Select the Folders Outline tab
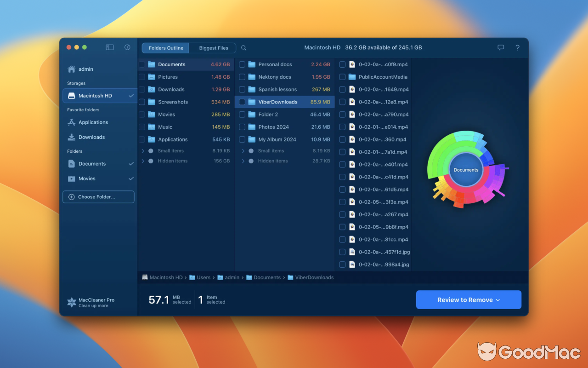The width and height of the screenshot is (588, 368). [x=165, y=47]
